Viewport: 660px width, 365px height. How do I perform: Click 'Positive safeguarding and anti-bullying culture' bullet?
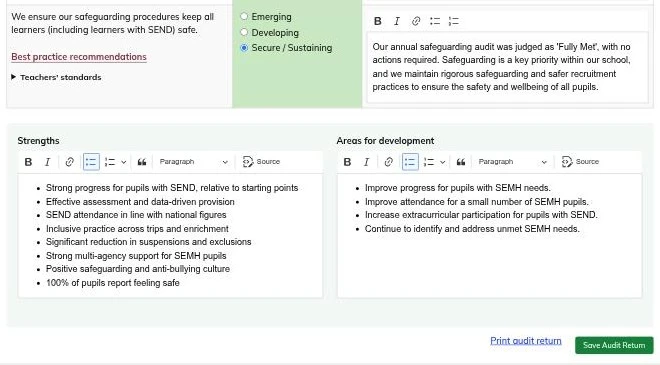pyautogui.click(x=138, y=269)
